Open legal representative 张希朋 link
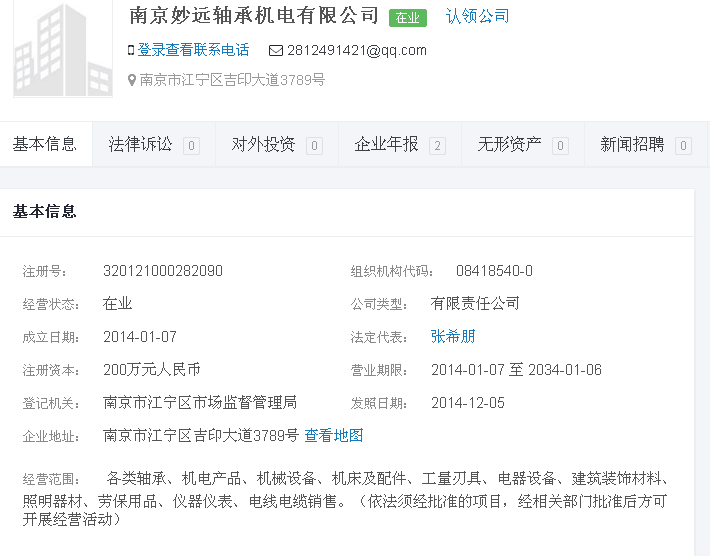The image size is (710, 556). [453, 336]
